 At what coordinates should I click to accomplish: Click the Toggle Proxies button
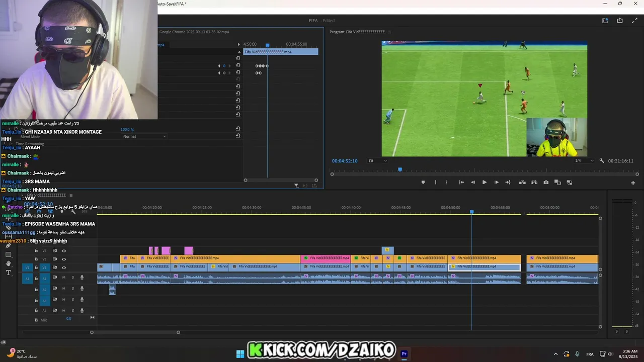[569, 183]
